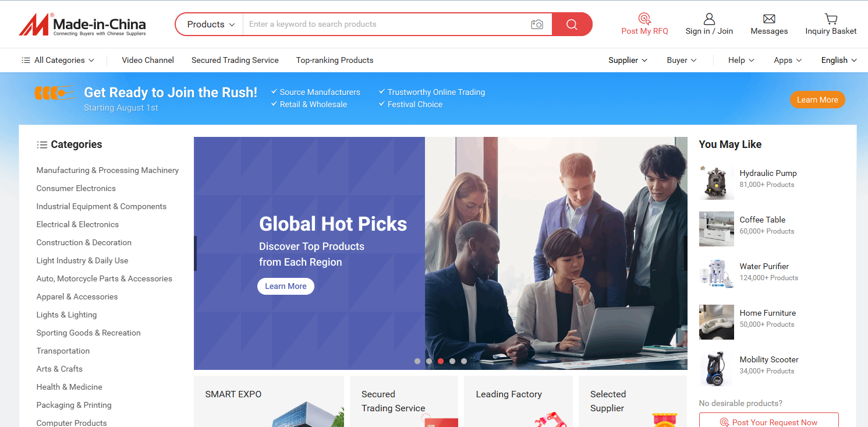
Task: Open the English language dropdown
Action: tap(839, 60)
